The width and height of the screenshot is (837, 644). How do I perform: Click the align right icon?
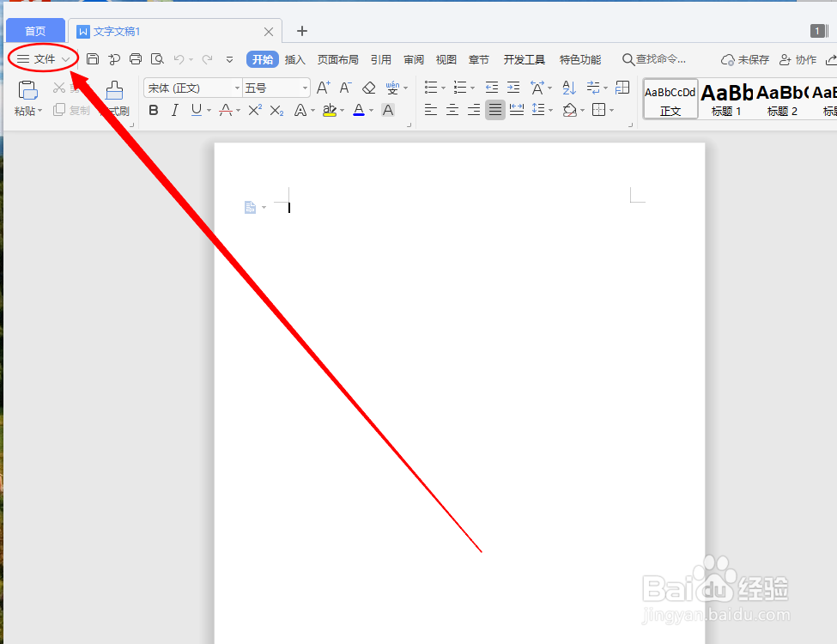point(474,110)
